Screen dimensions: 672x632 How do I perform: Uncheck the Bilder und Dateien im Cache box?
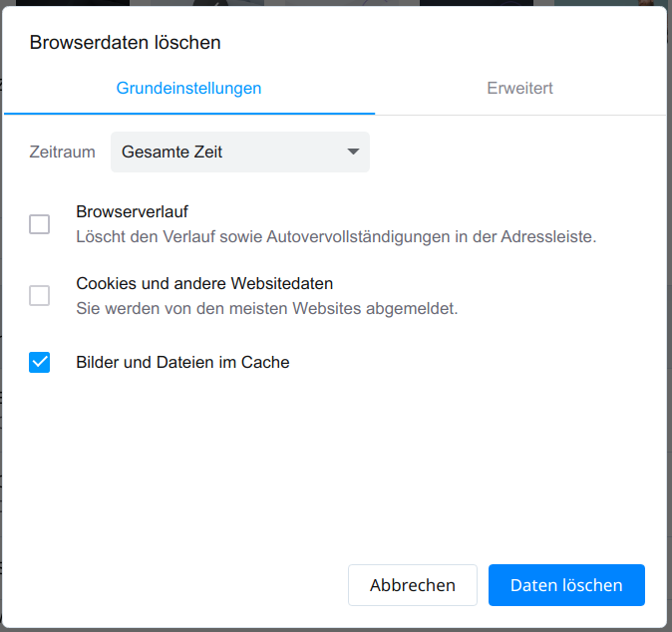(x=40, y=363)
